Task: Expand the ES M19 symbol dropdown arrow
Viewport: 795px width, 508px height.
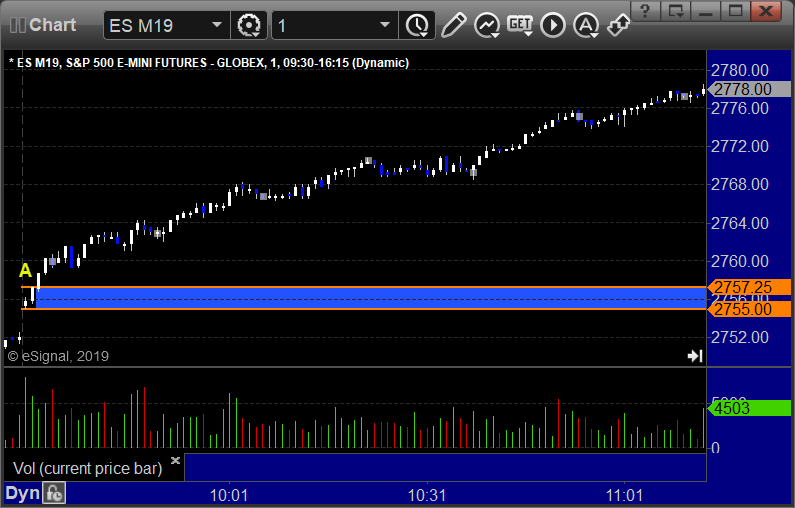Action: [x=216, y=25]
